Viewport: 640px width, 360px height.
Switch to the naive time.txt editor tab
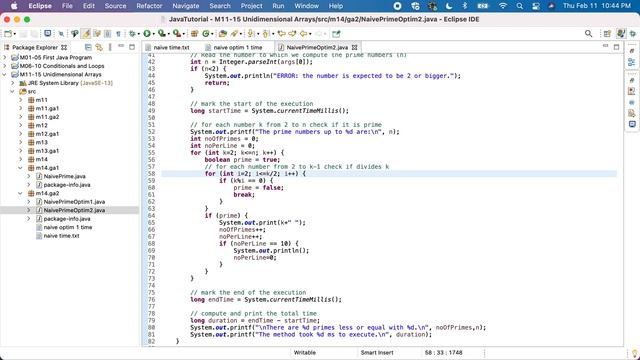pos(171,47)
